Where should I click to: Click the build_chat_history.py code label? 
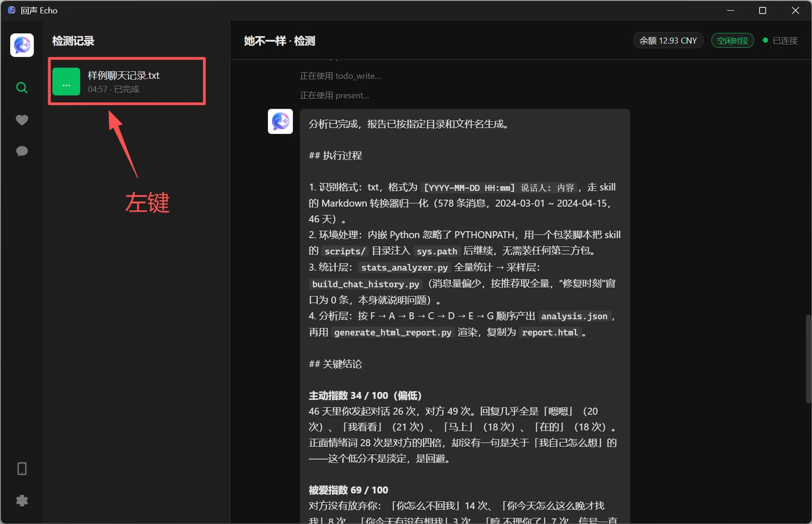(366, 284)
